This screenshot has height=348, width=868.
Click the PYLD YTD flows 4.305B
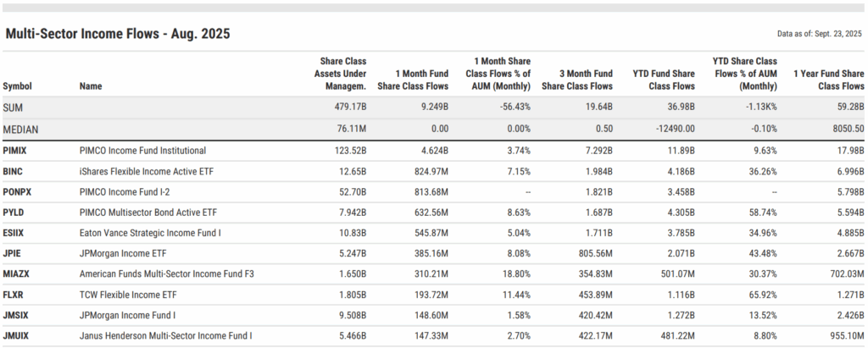(x=681, y=213)
